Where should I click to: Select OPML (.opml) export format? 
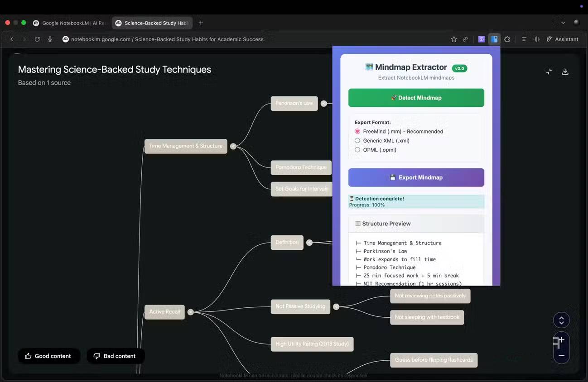click(x=357, y=150)
